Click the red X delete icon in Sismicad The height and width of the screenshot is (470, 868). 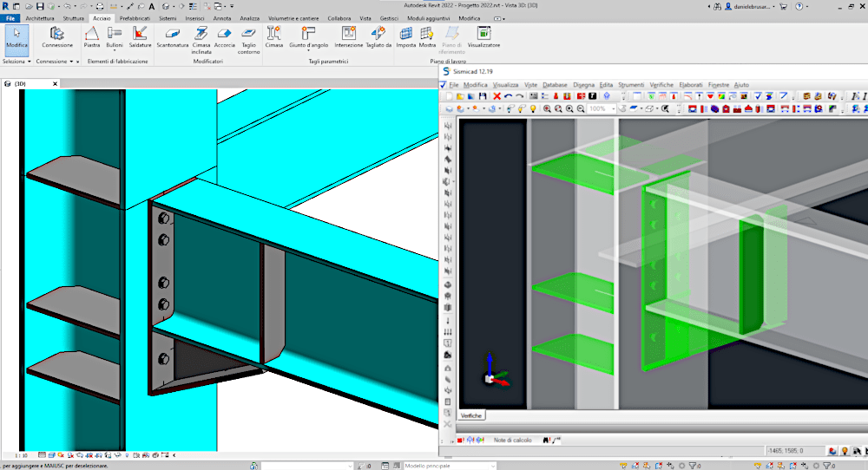[x=496, y=96]
